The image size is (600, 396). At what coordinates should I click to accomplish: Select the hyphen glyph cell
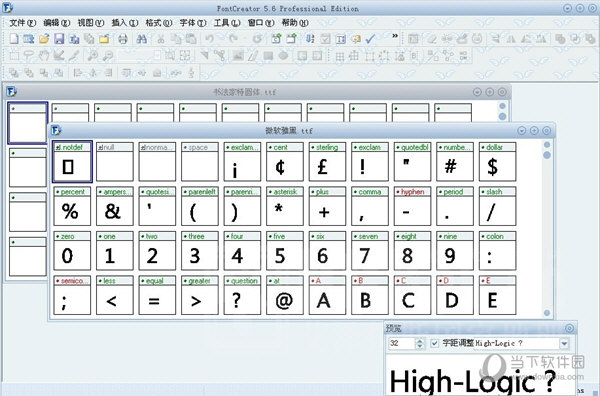(x=412, y=206)
